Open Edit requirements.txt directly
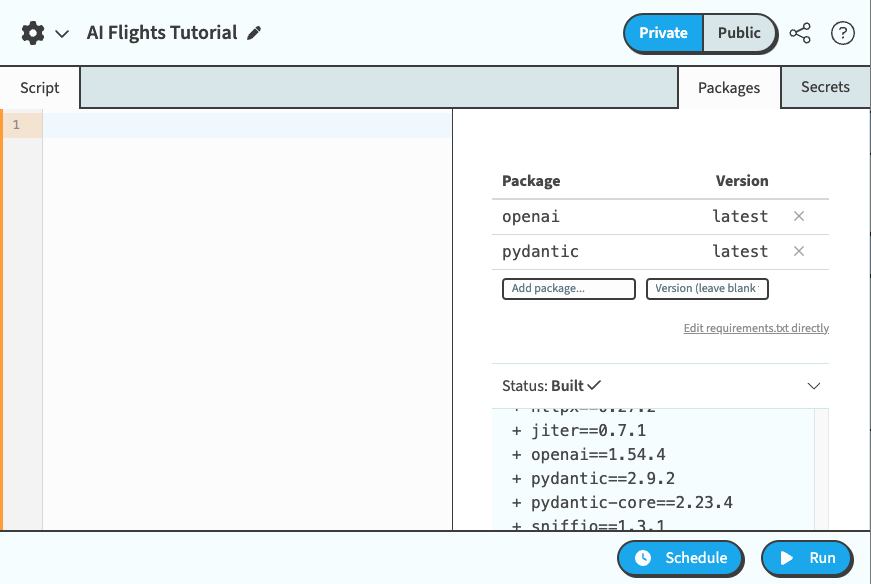 pos(756,328)
